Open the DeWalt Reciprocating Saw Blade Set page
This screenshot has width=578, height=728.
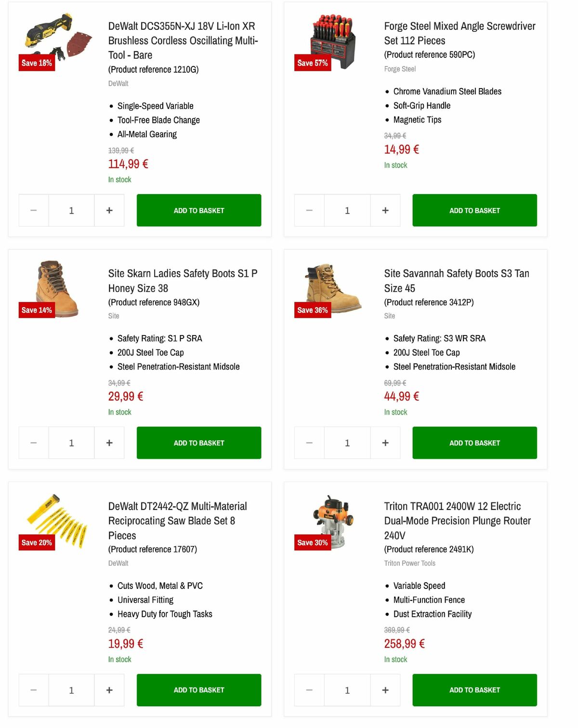(177, 520)
